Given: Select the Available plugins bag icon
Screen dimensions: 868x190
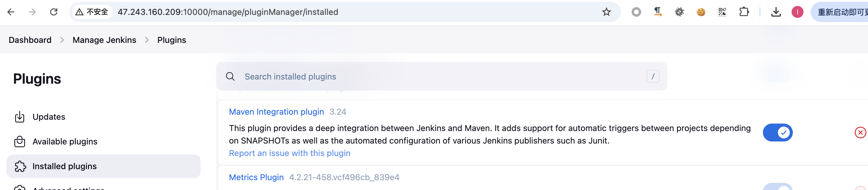Looking at the screenshot, I should [20, 141].
